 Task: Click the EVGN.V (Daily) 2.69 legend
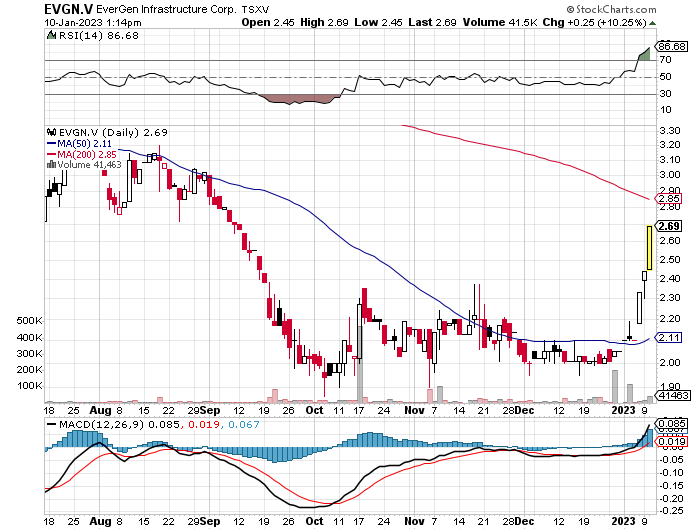click(113, 132)
